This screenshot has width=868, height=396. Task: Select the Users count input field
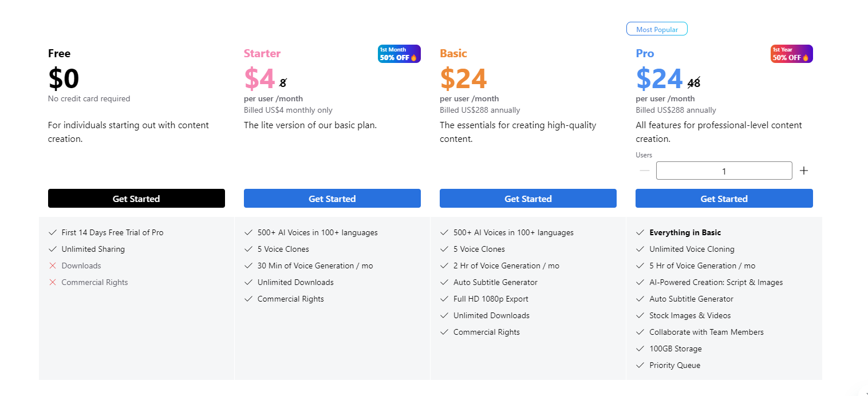pyautogui.click(x=724, y=171)
